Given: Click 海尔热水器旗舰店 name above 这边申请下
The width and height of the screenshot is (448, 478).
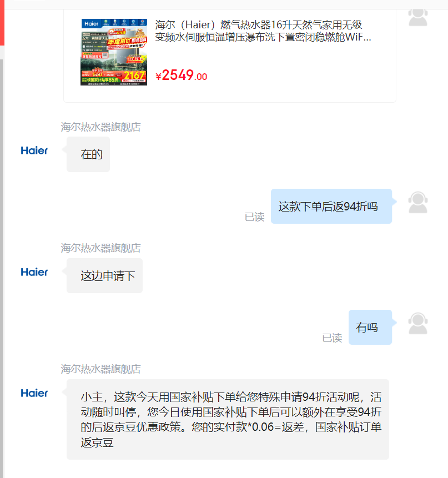Looking at the screenshot, I should (100, 248).
